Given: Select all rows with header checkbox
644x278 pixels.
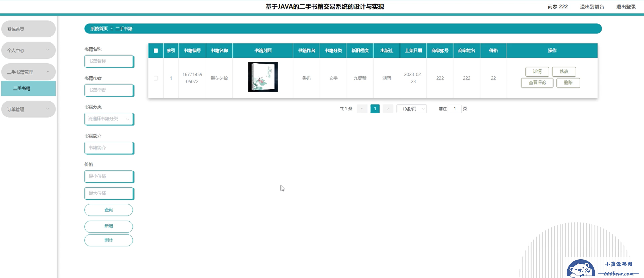Looking at the screenshot, I should pos(156,51).
